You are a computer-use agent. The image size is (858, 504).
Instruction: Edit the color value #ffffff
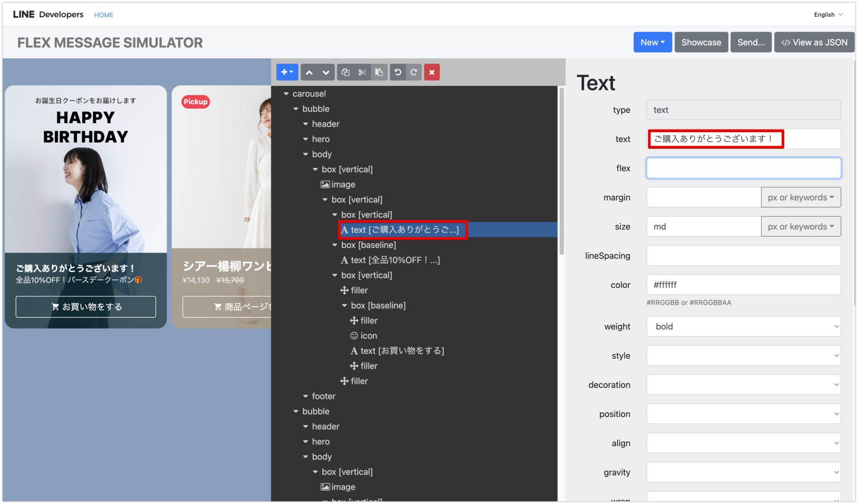pos(743,285)
